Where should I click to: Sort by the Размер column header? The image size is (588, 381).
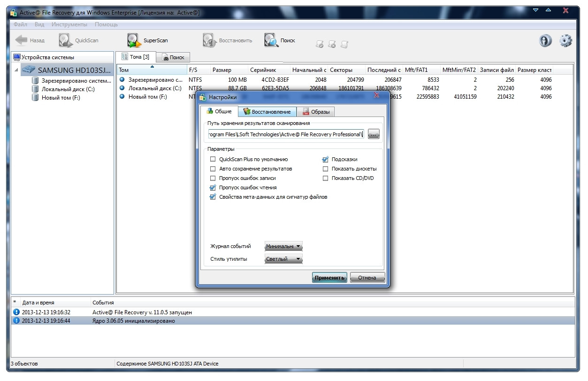[229, 70]
